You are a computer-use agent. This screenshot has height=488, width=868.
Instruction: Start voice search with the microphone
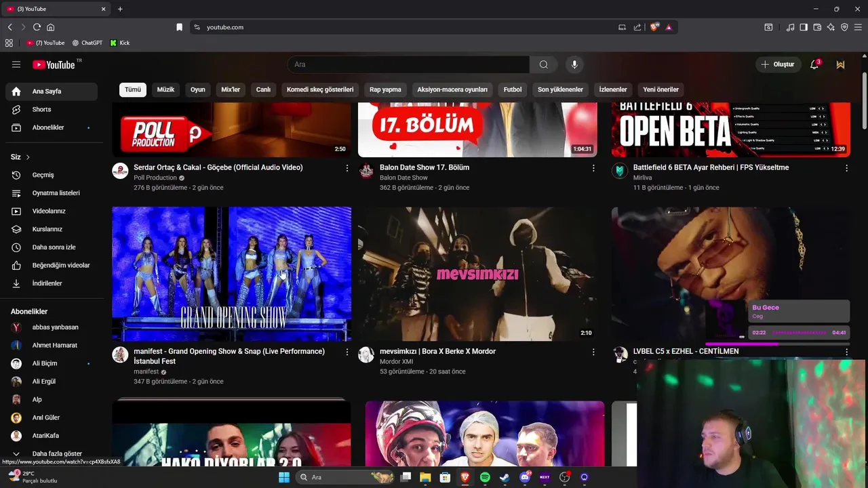[x=574, y=64]
